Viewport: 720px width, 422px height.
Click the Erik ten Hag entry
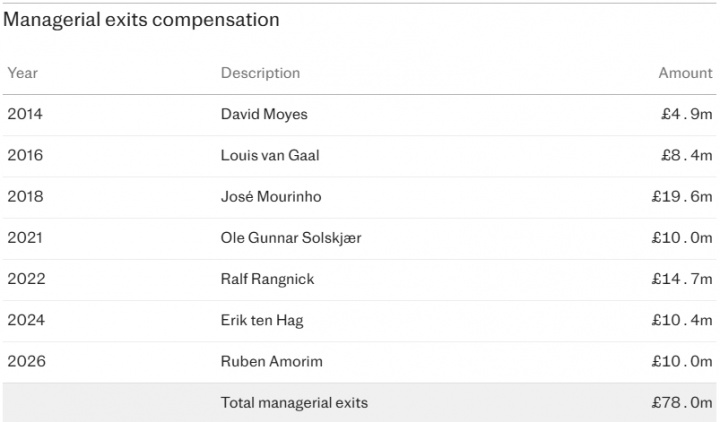(x=262, y=320)
